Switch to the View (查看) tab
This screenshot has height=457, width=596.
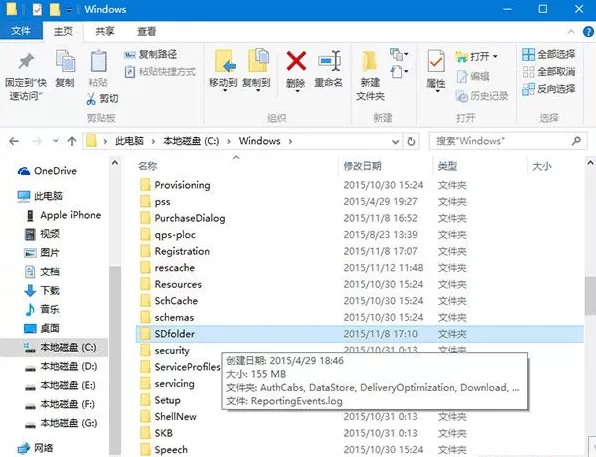(146, 32)
